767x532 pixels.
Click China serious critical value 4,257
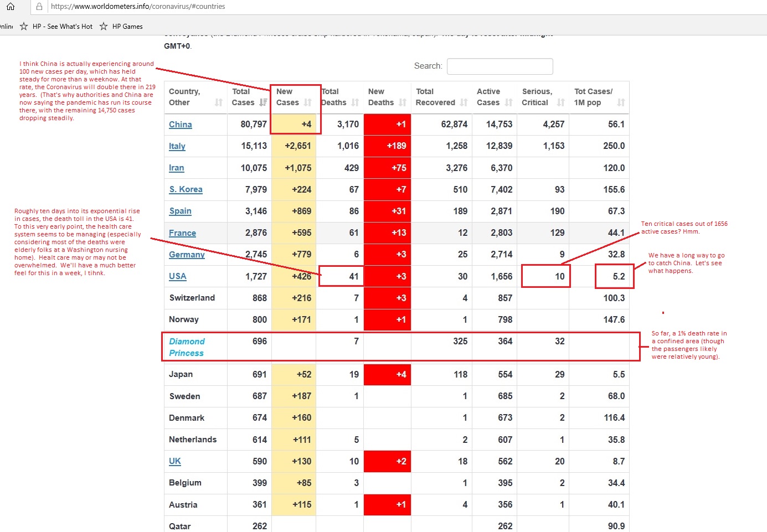pos(554,124)
